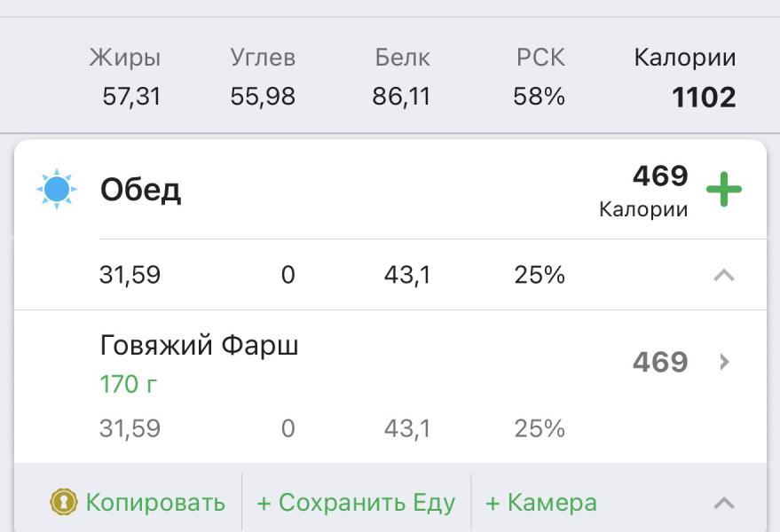Tap the РСК column header
Screen dimensions: 780x532
pyautogui.click(x=540, y=59)
